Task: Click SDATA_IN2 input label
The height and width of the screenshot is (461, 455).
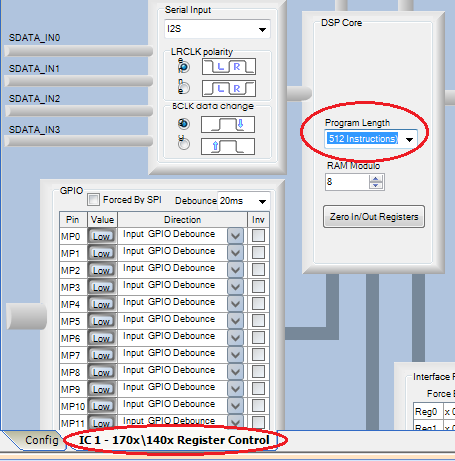Action: [x=34, y=99]
